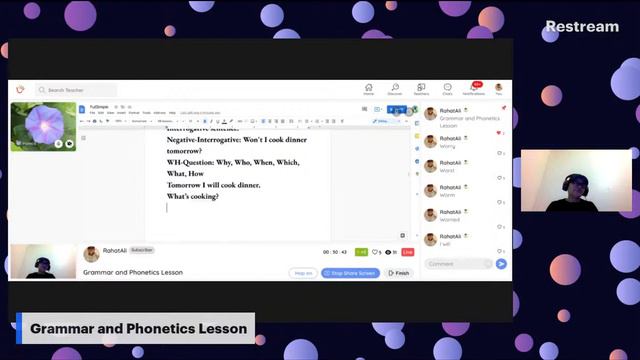Toggle the pin on the first chat message
This screenshot has height=360, width=640.
coord(504,108)
